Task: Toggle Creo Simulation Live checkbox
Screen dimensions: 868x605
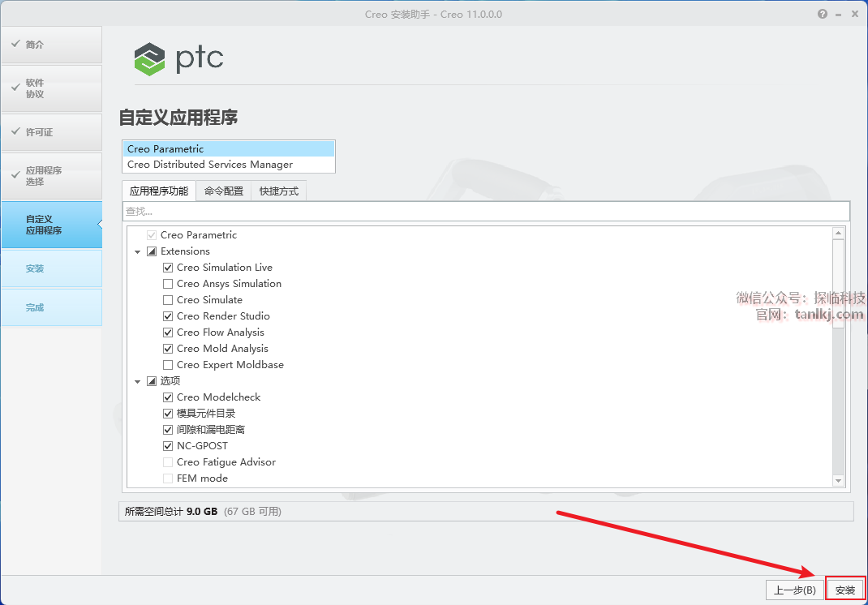Action: (168, 268)
